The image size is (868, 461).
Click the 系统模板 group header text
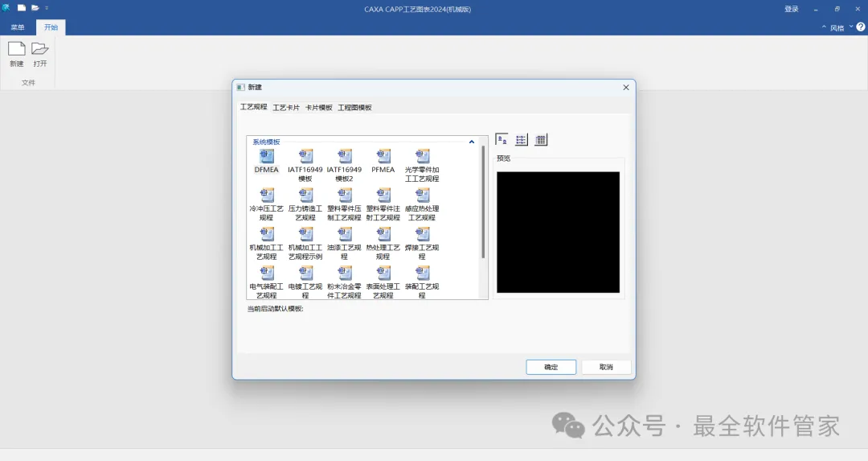pyautogui.click(x=266, y=142)
